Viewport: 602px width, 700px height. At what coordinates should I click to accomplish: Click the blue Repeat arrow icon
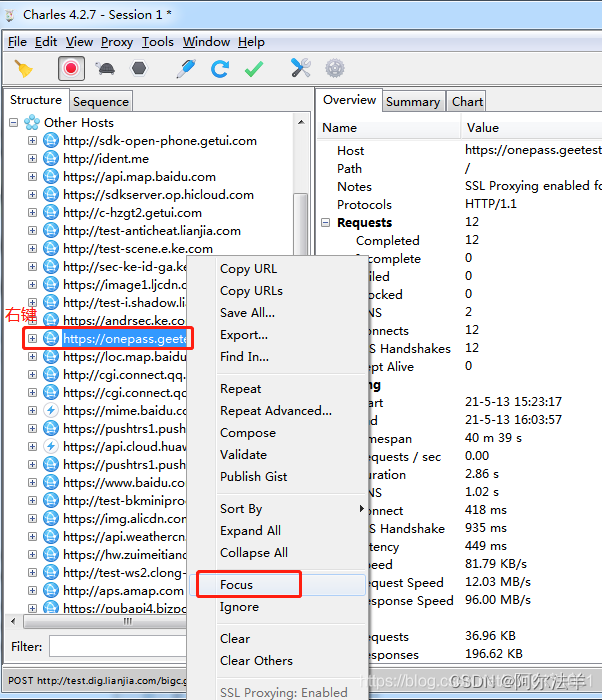click(x=220, y=68)
